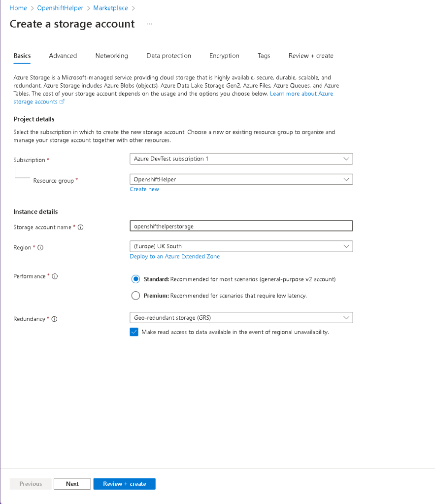Show info tooltip next to Performance
The image size is (435, 504).
click(55, 276)
